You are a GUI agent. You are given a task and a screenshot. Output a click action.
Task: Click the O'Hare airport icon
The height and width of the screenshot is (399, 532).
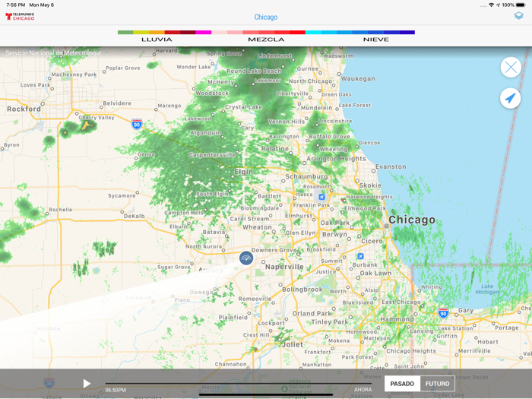pos(321,197)
